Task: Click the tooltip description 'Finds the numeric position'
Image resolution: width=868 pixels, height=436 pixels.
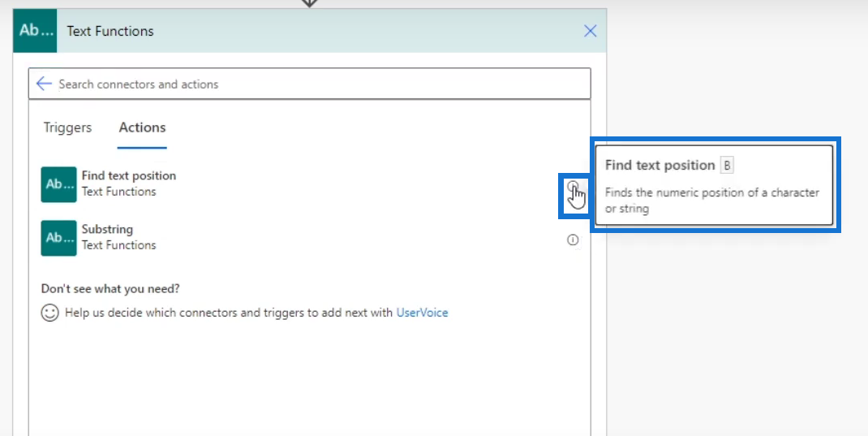Action: 712,201
